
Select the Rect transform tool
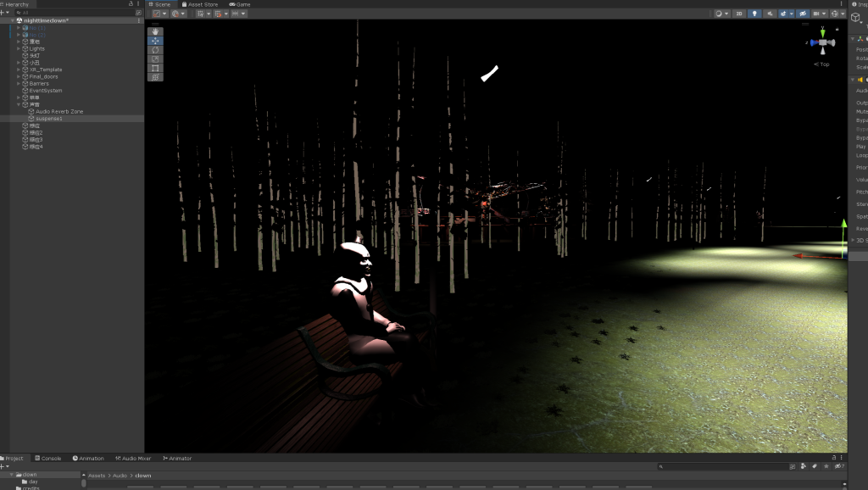(x=155, y=68)
